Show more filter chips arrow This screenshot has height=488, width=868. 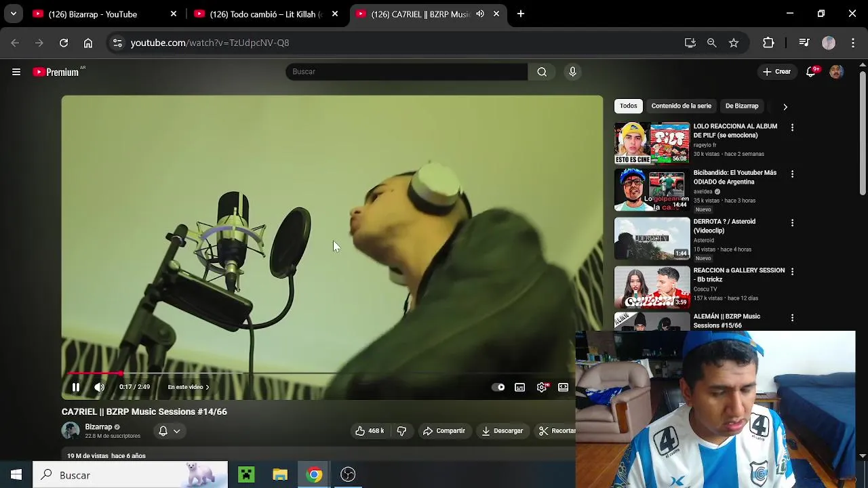[785, 106]
